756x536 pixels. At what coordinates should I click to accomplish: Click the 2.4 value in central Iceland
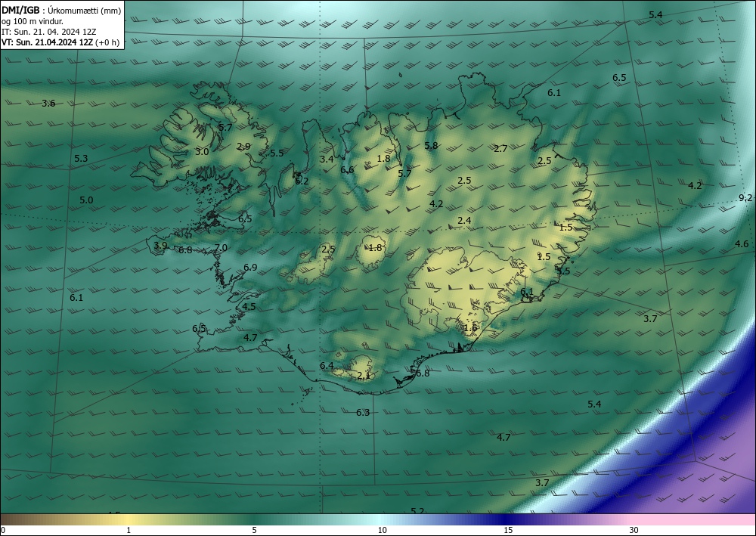(464, 221)
